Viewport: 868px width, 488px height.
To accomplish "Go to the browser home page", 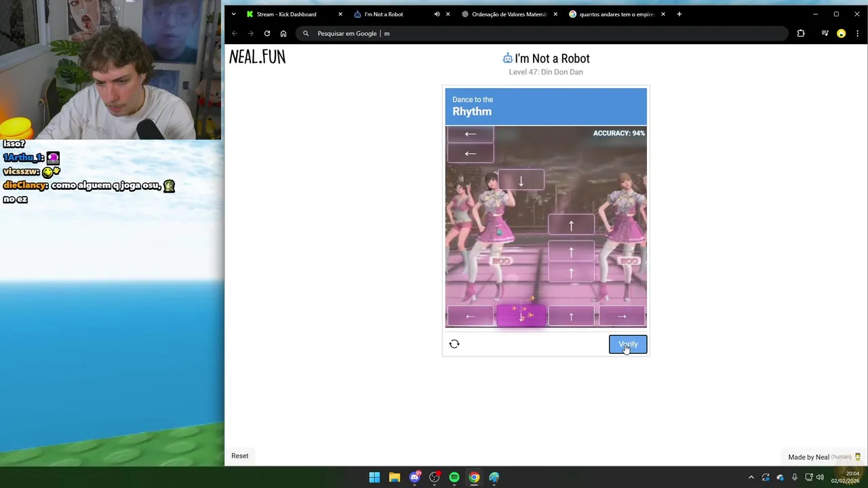I will (x=283, y=33).
